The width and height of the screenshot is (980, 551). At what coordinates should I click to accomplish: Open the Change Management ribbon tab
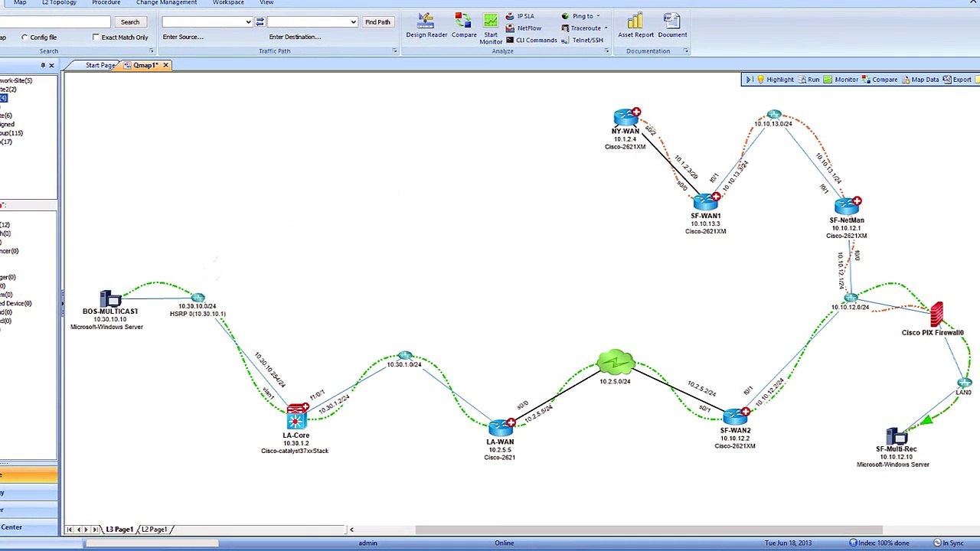pyautogui.click(x=167, y=3)
